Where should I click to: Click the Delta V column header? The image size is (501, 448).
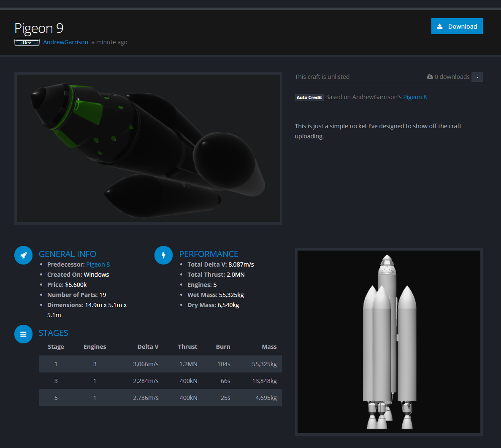[x=148, y=347]
